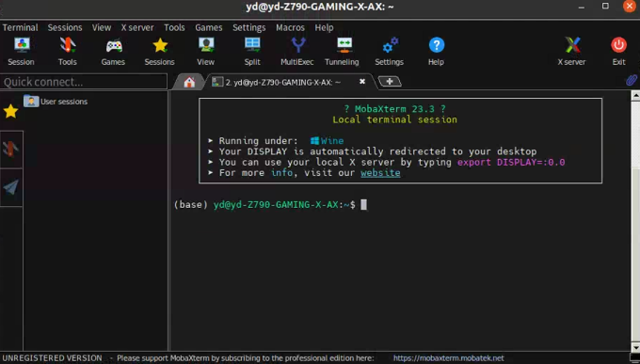640x364 pixels.
Task: Select the Split terminal icon
Action: [252, 51]
